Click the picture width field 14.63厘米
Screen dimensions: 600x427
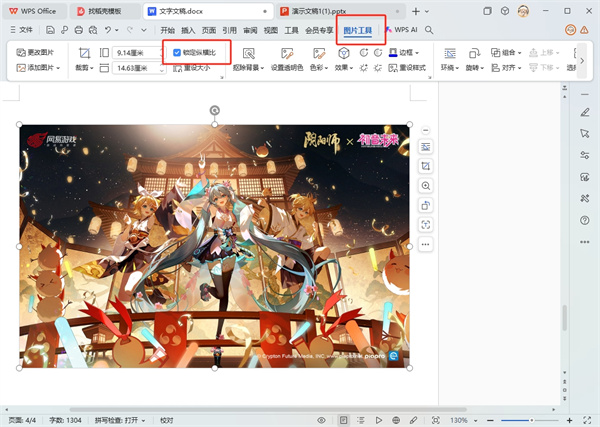pyautogui.click(x=137, y=68)
